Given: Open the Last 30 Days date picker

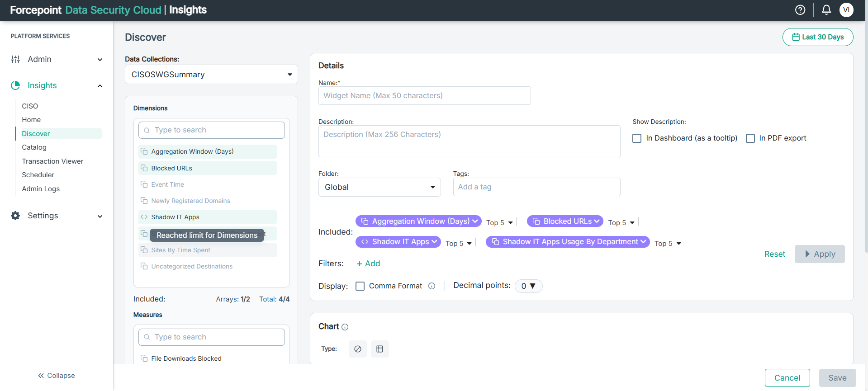Looking at the screenshot, I should (x=817, y=37).
